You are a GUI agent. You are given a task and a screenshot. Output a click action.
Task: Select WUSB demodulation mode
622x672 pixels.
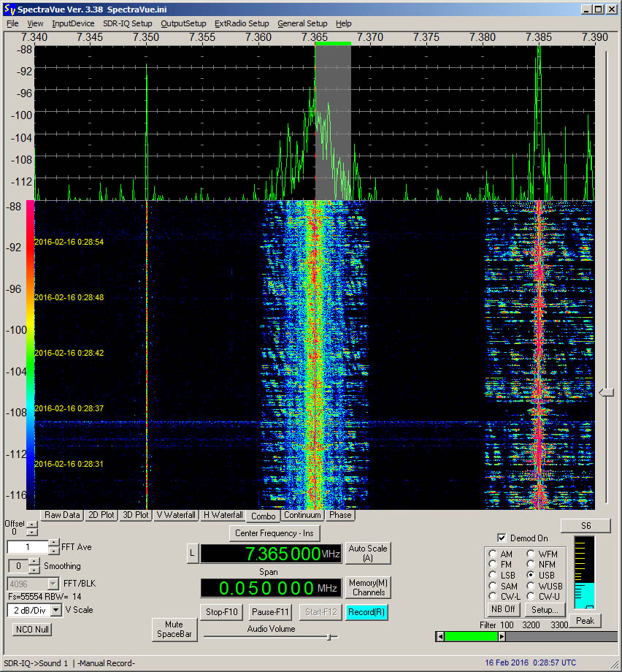531,586
